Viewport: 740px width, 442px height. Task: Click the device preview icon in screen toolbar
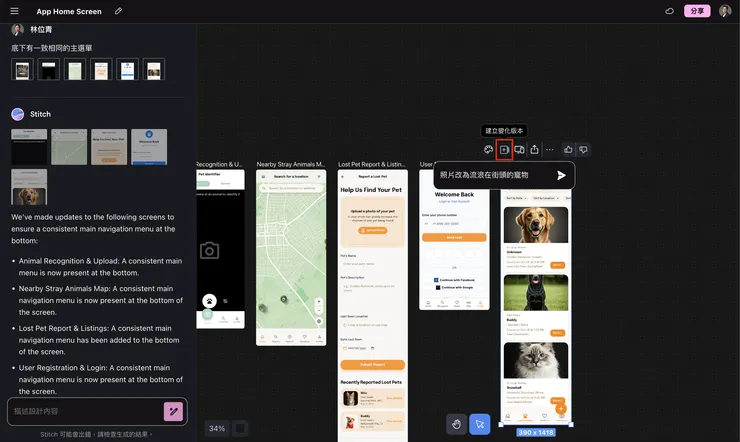pos(519,150)
